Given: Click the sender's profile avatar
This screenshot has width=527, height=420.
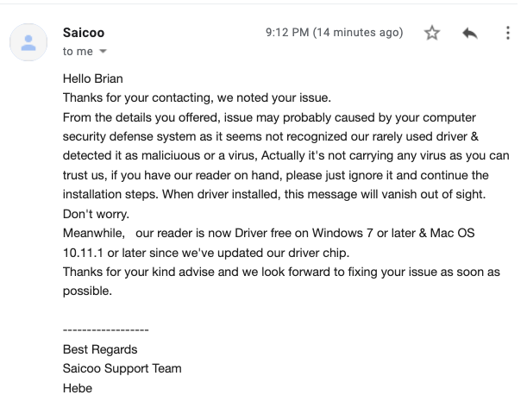Looking at the screenshot, I should click(29, 41).
